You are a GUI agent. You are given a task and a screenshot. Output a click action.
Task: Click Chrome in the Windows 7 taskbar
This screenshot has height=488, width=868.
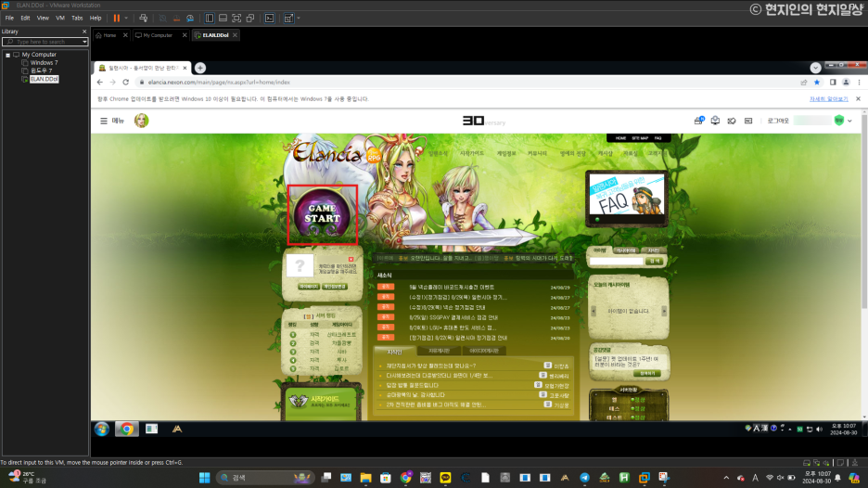point(127,430)
